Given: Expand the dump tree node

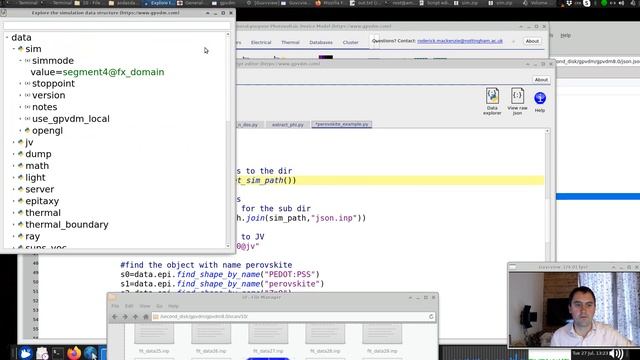Looking at the screenshot, I should (x=13, y=154).
